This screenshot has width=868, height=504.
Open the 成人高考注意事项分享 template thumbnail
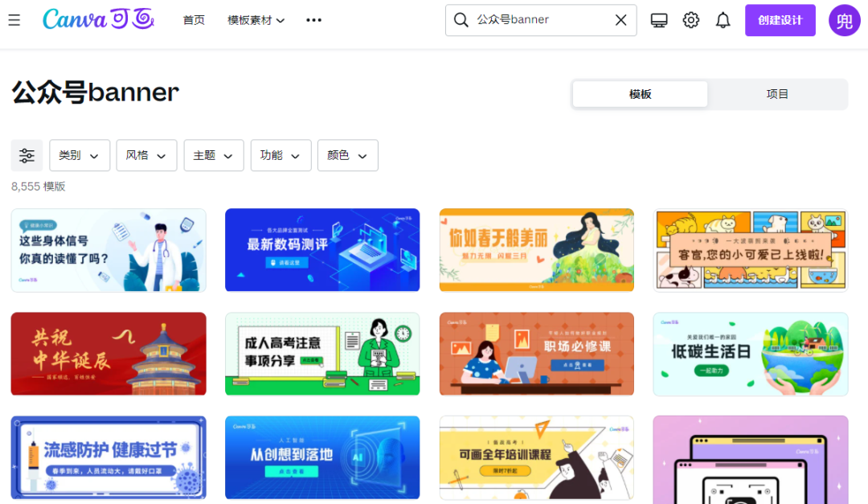[x=322, y=354]
